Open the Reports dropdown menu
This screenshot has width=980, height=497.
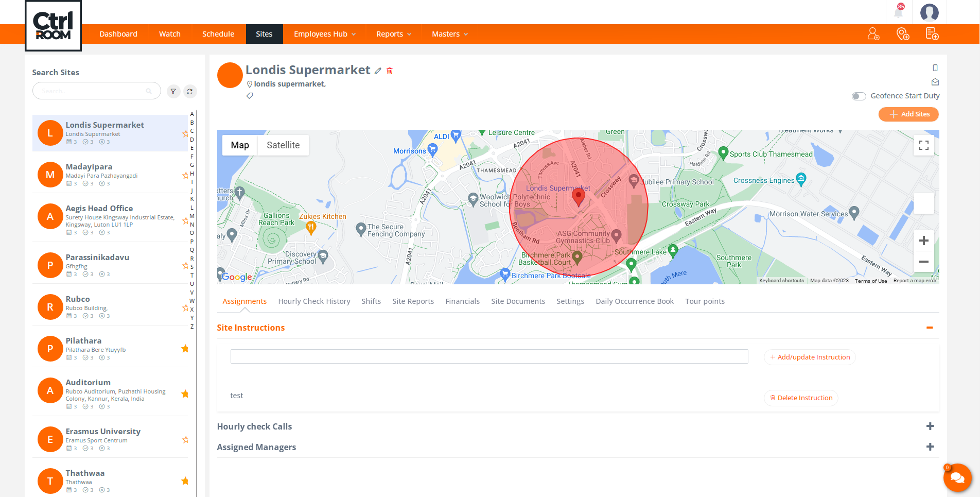click(394, 34)
